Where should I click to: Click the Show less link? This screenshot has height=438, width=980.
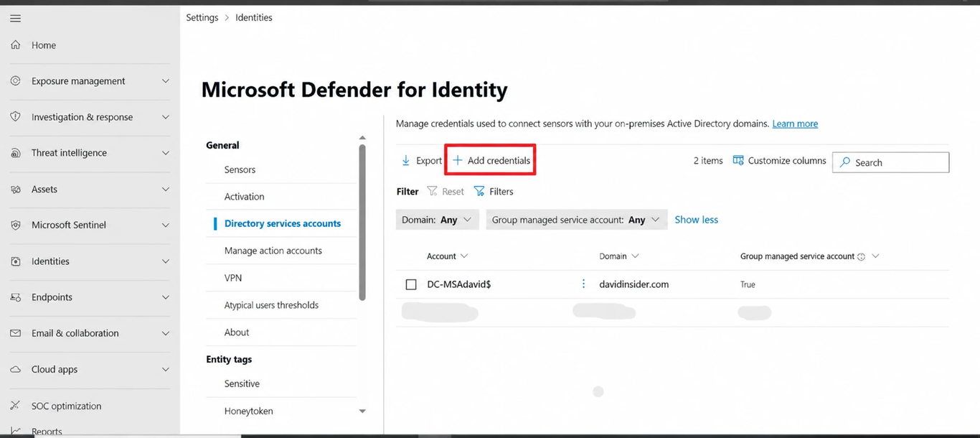[696, 220]
